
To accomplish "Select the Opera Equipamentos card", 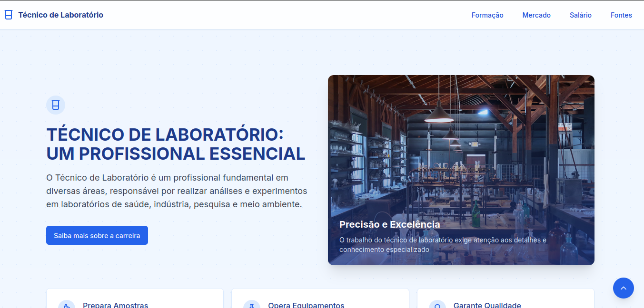I will click(x=320, y=299).
